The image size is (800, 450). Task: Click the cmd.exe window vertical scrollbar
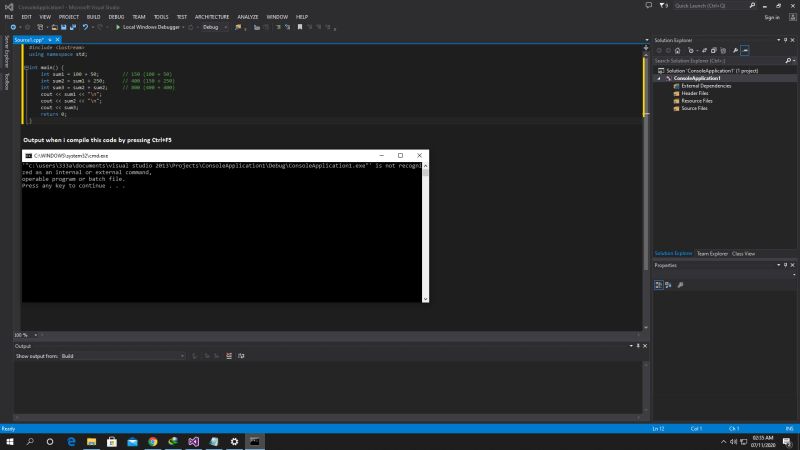(426, 232)
